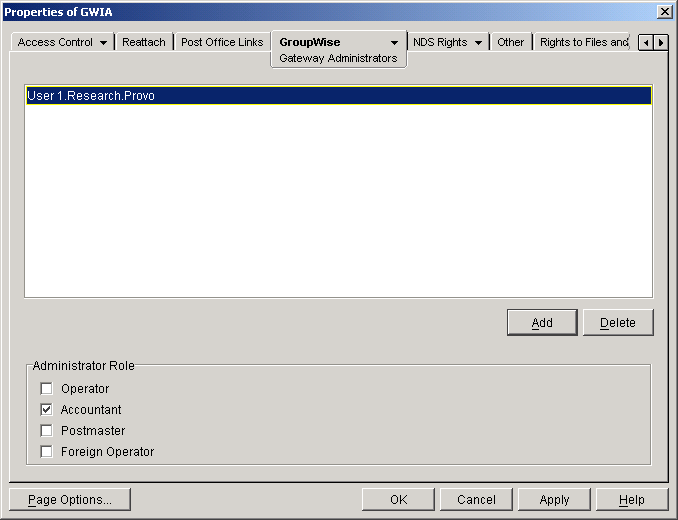Open the Page Options button
This screenshot has width=678, height=520.
pyautogui.click(x=69, y=500)
